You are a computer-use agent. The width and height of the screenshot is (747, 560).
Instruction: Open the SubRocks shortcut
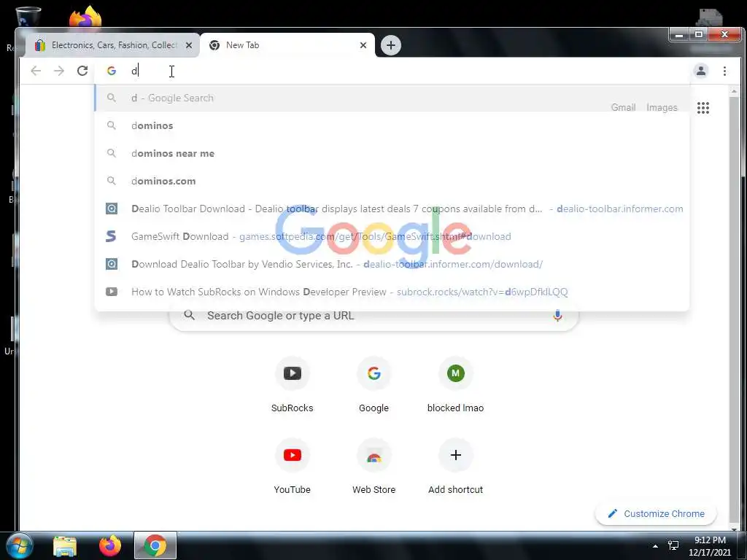tap(292, 385)
